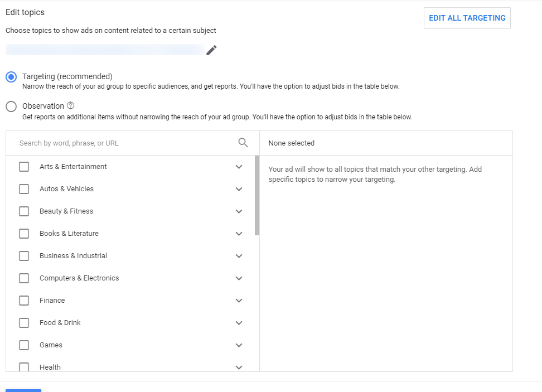Select the Targeting (recommended) radio button
Image resolution: width=542 pixels, height=392 pixels.
11,77
